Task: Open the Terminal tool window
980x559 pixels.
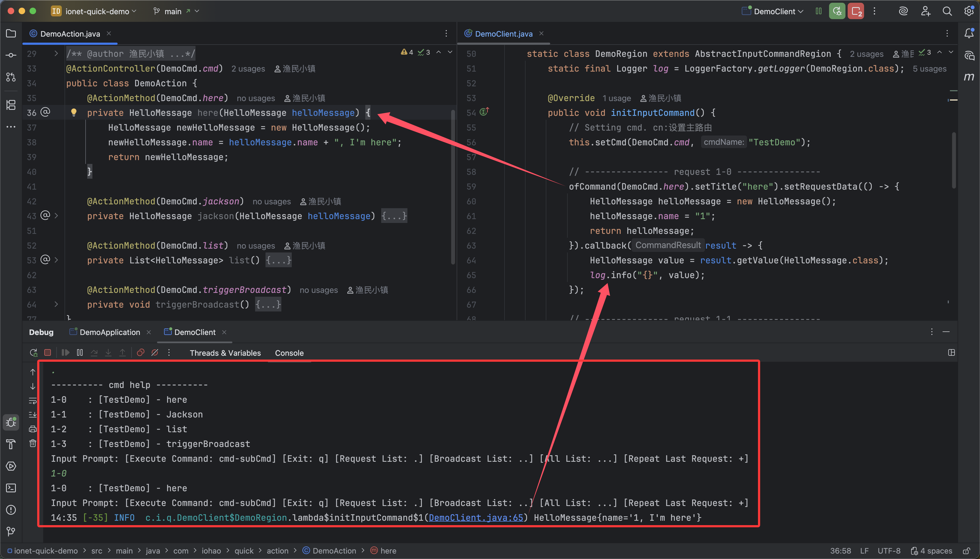Action: pos(11,488)
